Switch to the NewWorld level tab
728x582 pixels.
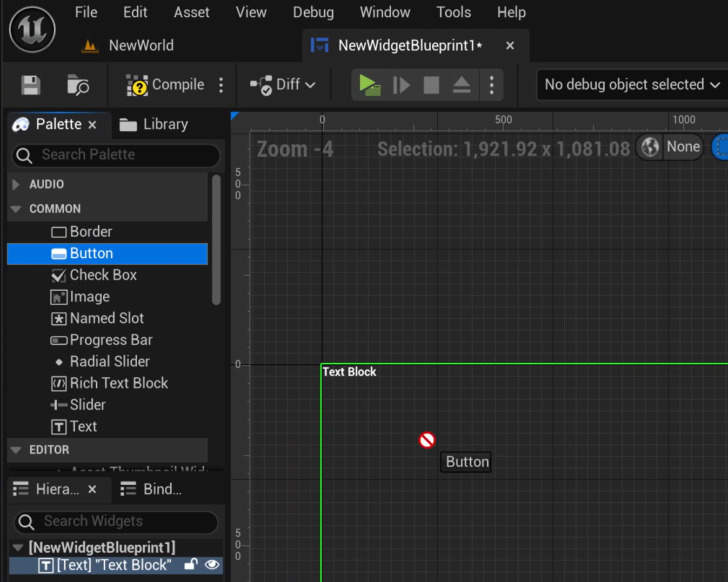tap(128, 45)
